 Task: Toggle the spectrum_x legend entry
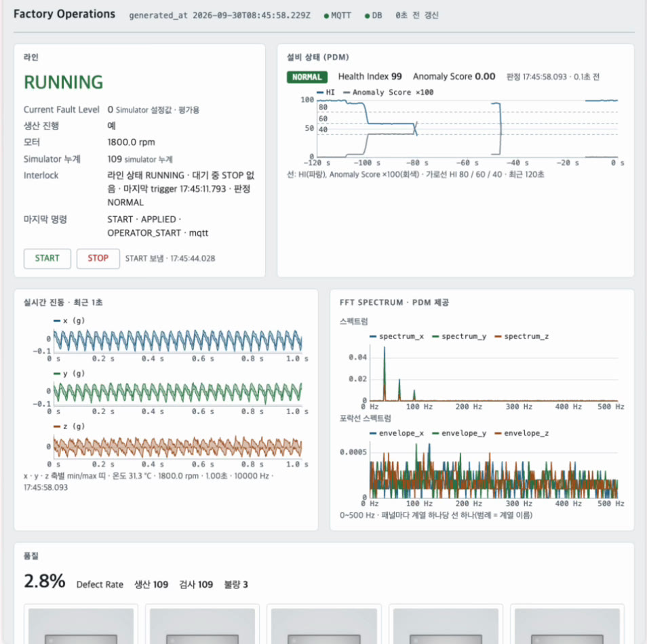pyautogui.click(x=397, y=336)
